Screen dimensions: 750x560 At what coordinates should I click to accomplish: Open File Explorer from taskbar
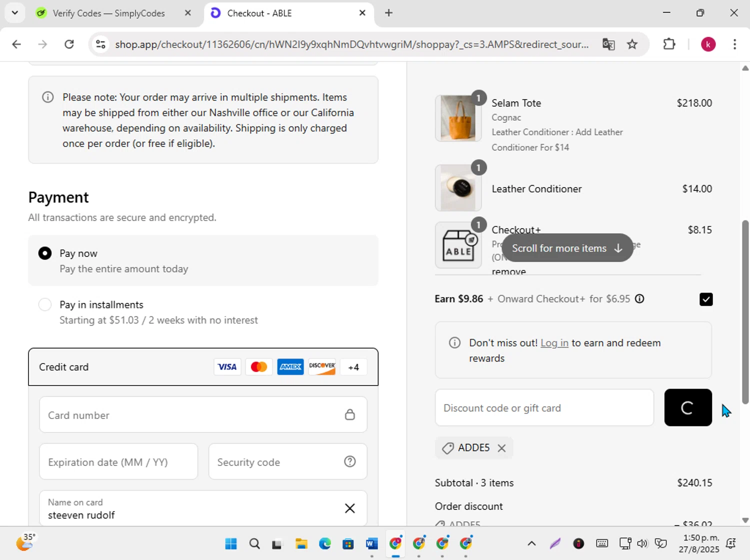pyautogui.click(x=301, y=543)
